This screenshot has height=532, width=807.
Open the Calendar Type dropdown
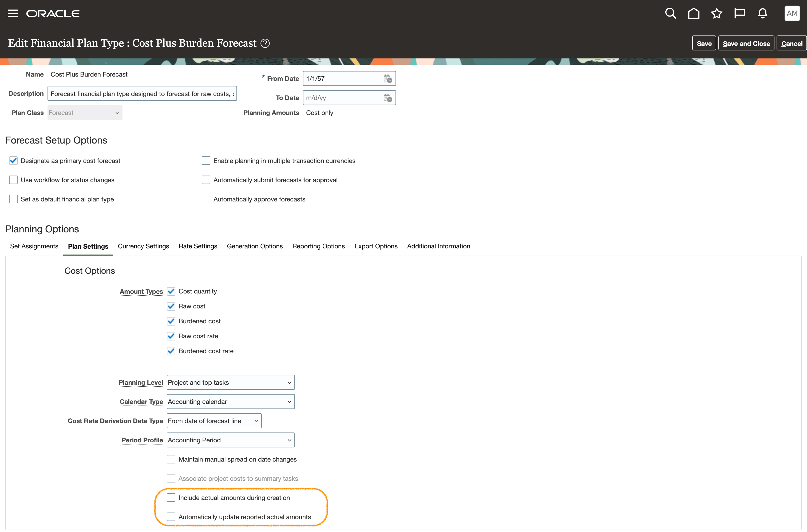(230, 402)
